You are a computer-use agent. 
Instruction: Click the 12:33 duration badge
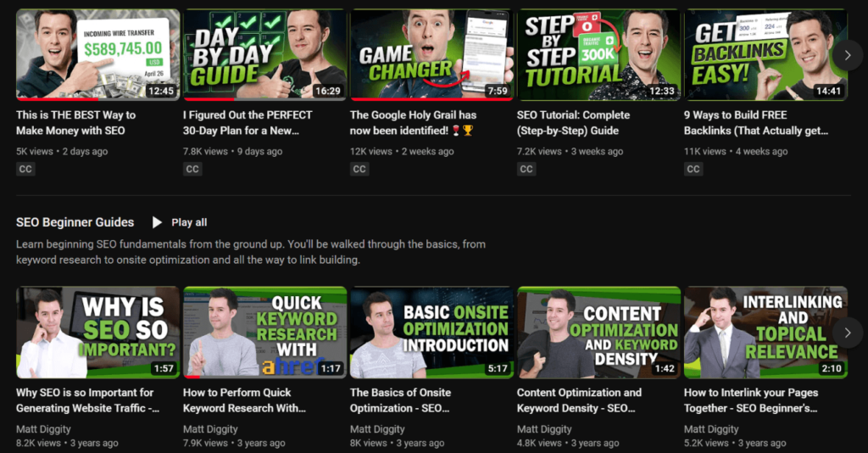[661, 91]
